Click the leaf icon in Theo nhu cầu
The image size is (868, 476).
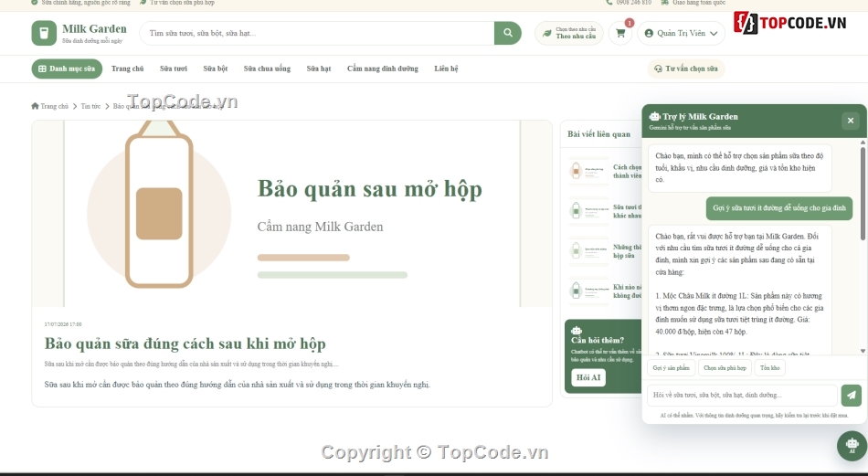pos(547,33)
